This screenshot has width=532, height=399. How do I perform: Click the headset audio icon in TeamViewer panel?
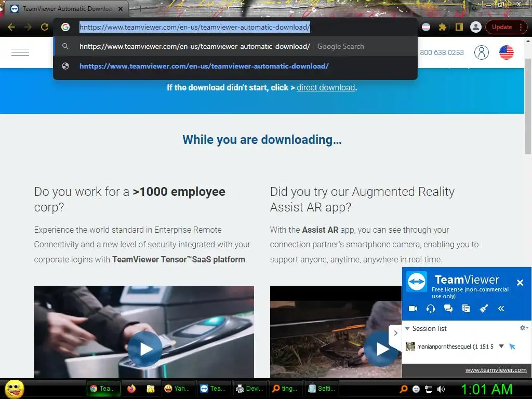click(431, 309)
